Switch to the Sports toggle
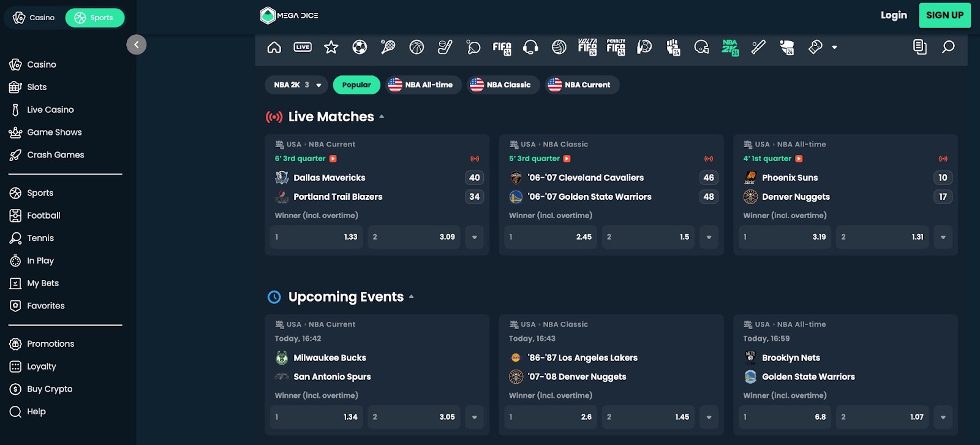 95,18
